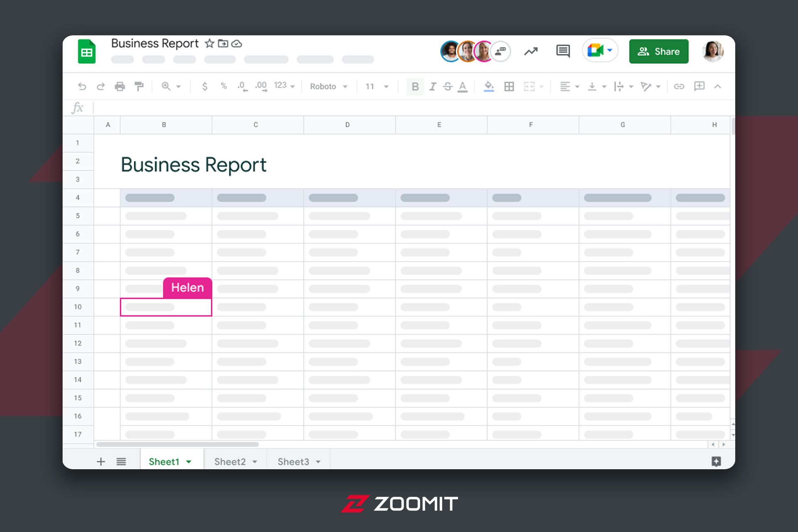Toggle strikethrough formatting
The image size is (798, 532).
pyautogui.click(x=448, y=86)
